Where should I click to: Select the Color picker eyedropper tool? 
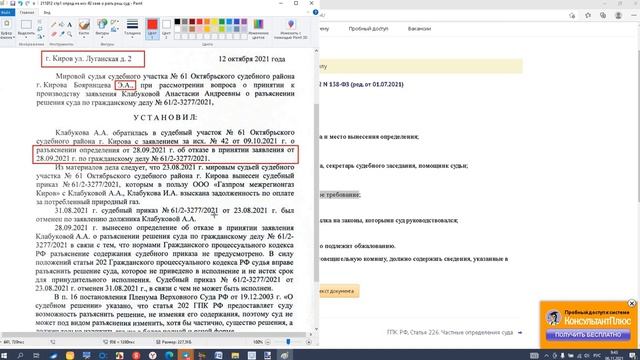62,34
